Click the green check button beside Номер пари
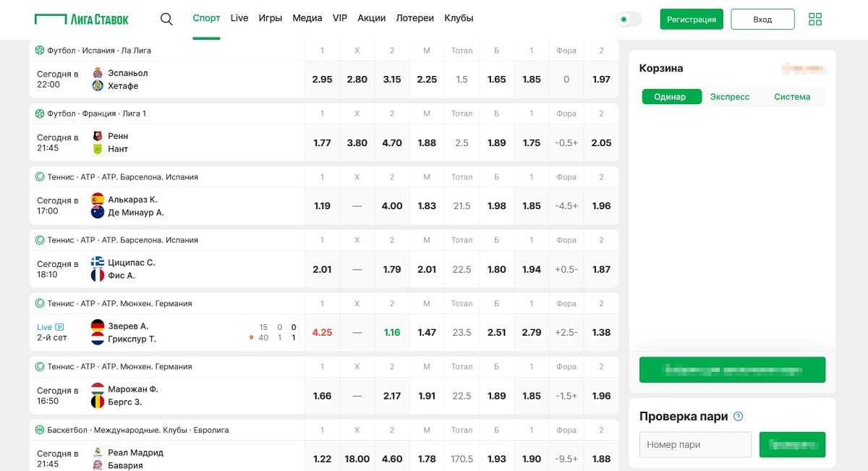Viewport: 868px width, 471px height. click(792, 444)
